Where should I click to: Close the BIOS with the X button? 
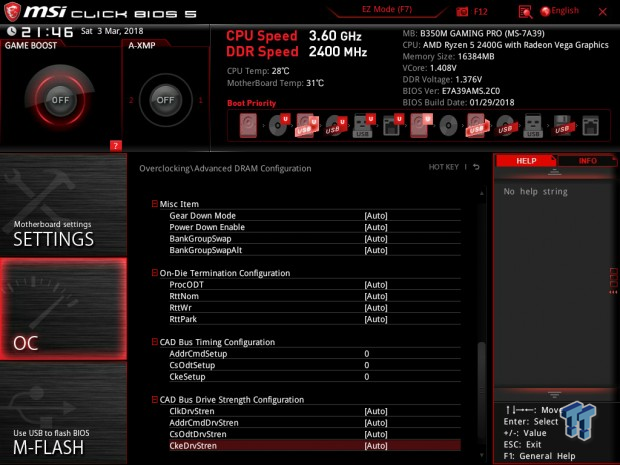(603, 12)
